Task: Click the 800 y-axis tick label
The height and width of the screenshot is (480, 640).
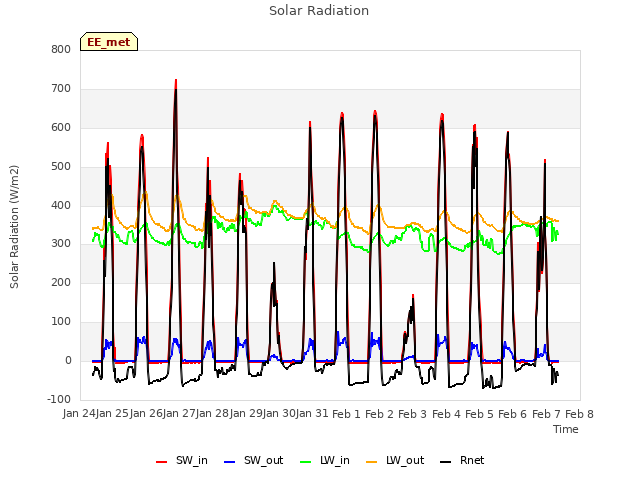Action: click(x=61, y=49)
